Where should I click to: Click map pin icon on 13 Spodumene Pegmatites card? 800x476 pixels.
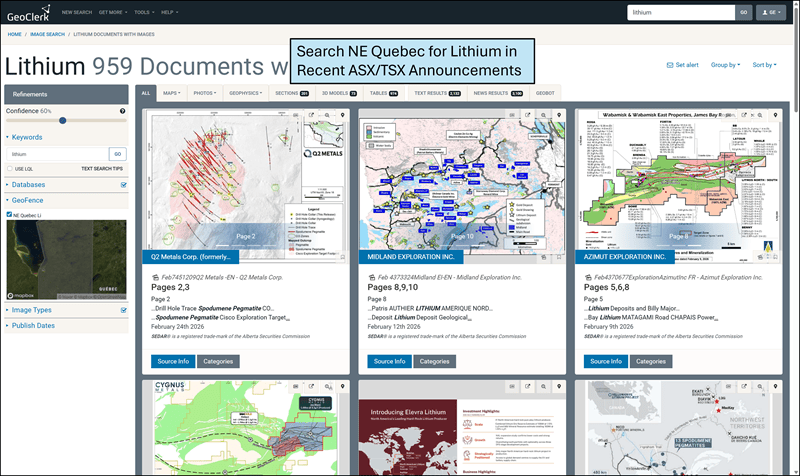[x=775, y=387]
